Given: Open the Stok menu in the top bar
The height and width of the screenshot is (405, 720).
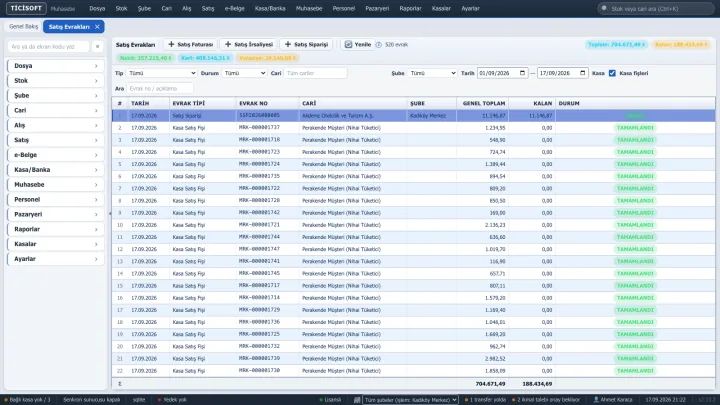Looking at the screenshot, I should click(121, 8).
